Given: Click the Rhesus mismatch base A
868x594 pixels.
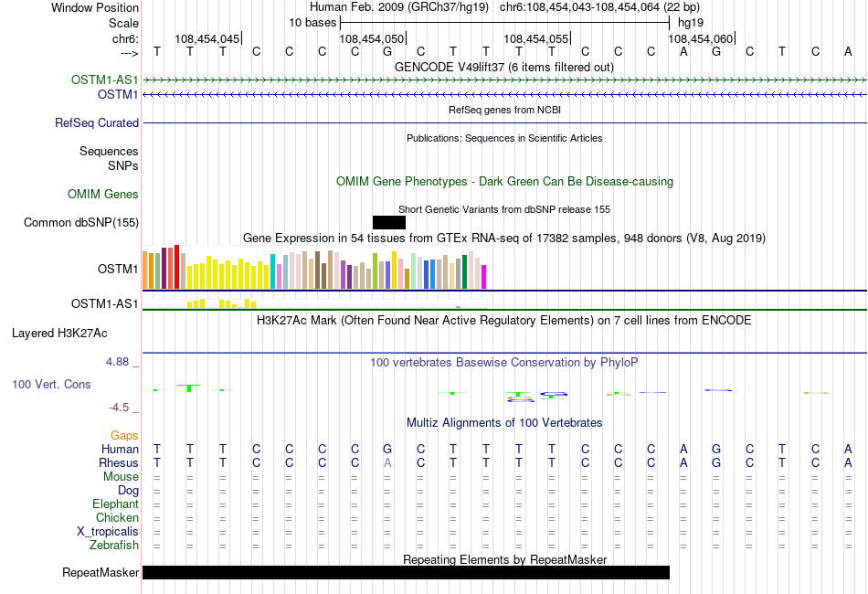Looking at the screenshot, I should 387,462.
